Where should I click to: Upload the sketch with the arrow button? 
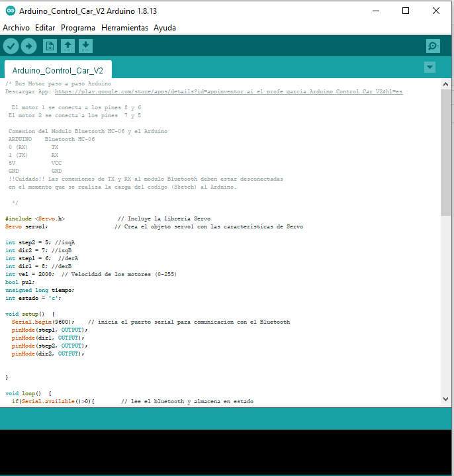tap(29, 46)
